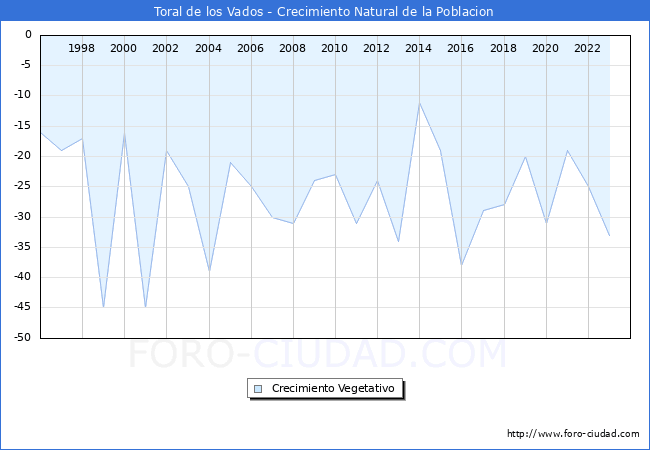Click the -10 y-axis label
The width and height of the screenshot is (650, 450).
[x=22, y=95]
